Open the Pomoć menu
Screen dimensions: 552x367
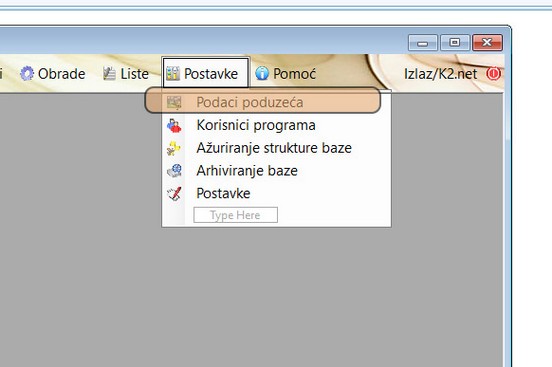click(x=286, y=74)
